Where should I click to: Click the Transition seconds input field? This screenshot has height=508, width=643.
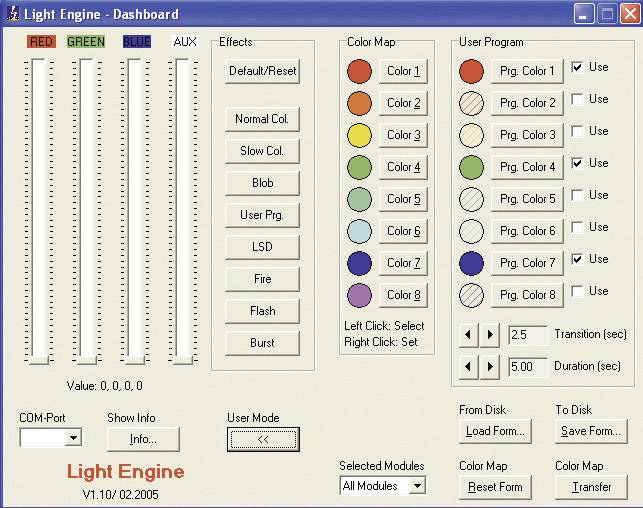click(x=527, y=334)
